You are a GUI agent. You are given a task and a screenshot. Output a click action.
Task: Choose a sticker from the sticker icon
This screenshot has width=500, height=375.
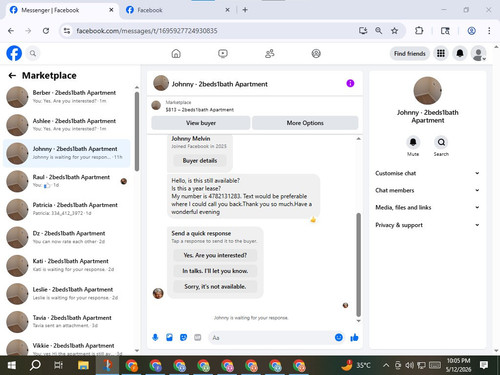(183, 338)
